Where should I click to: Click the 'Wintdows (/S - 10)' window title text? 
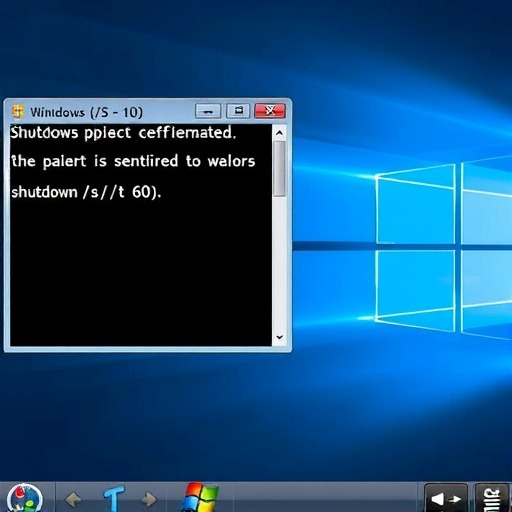(x=86, y=112)
